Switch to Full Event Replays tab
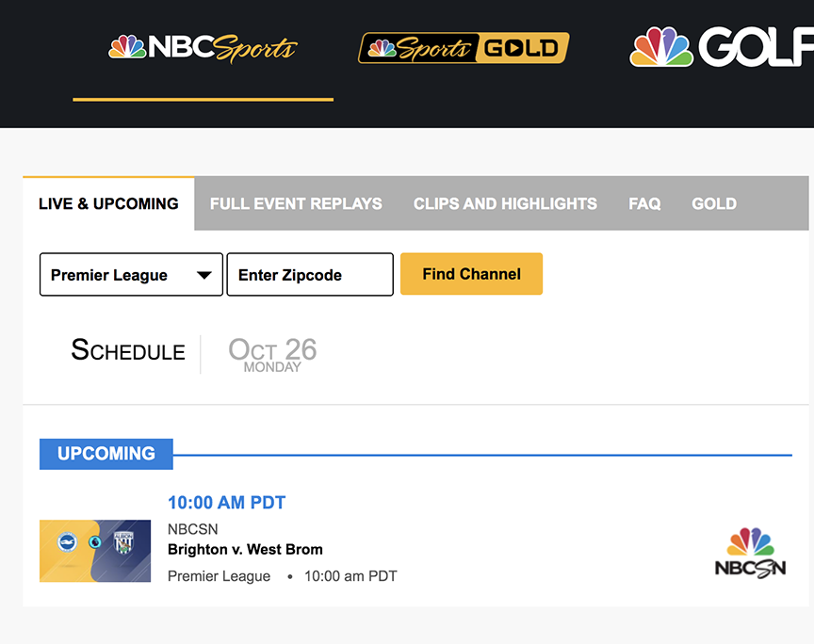Image resolution: width=814 pixels, height=644 pixels. (296, 203)
